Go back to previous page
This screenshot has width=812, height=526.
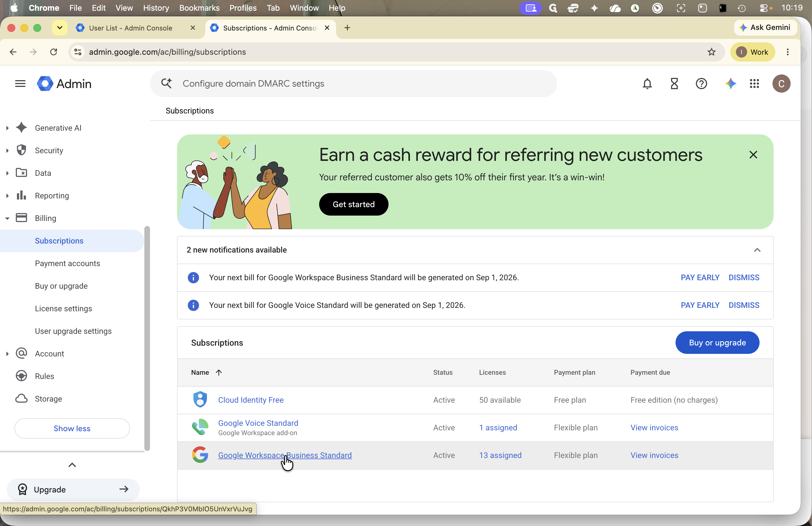pos(13,52)
